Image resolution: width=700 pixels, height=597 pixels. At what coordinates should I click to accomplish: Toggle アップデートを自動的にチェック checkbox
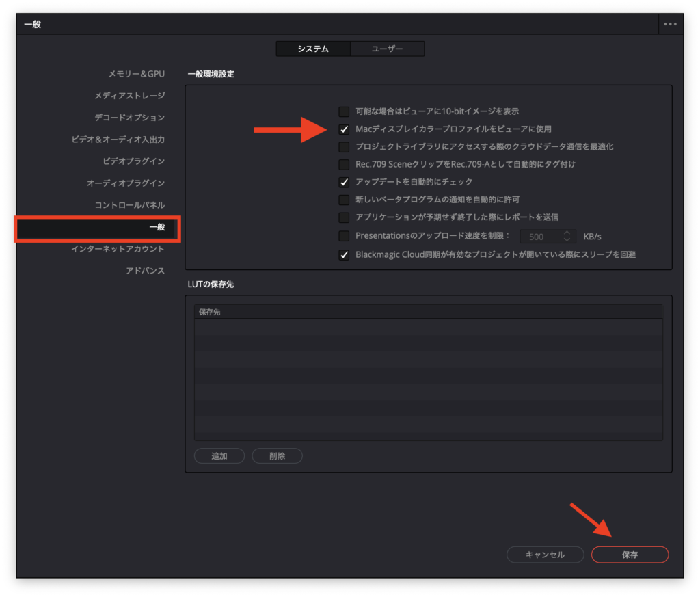tap(344, 183)
